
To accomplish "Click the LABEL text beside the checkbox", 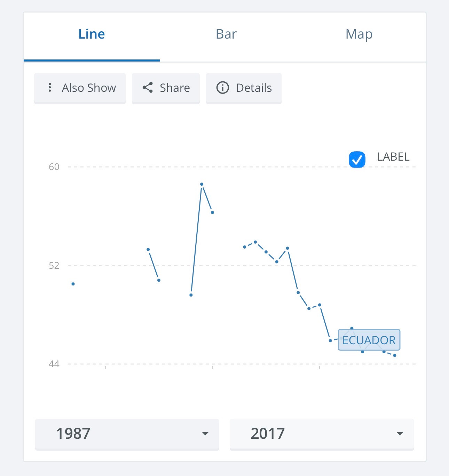I will tap(393, 157).
